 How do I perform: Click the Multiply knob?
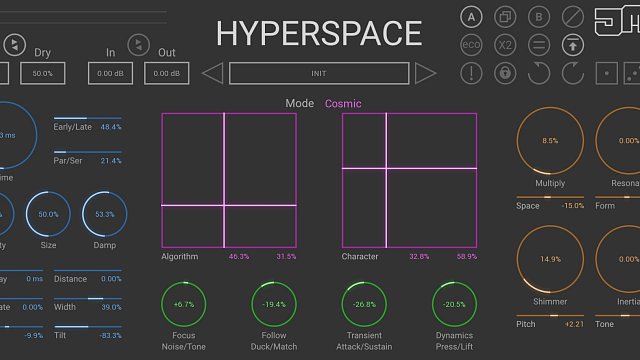coord(550,141)
